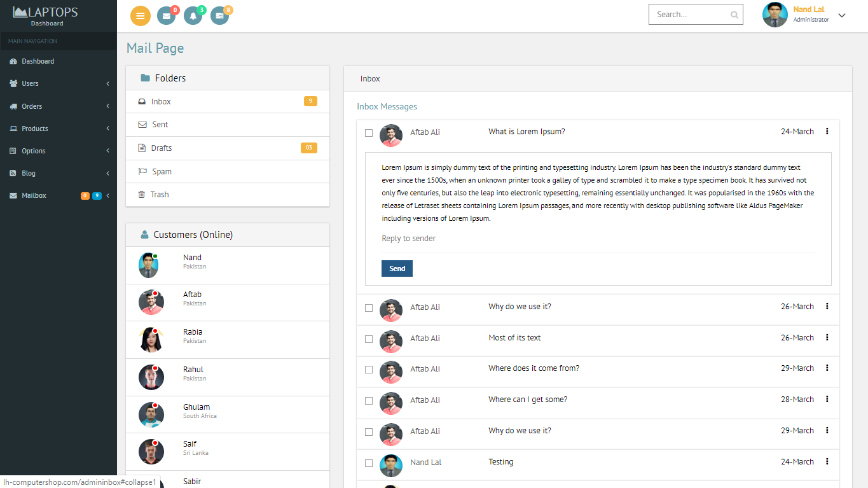Image resolution: width=868 pixels, height=488 pixels.
Task: Click the Inbox tray icon in Folders
Action: pyautogui.click(x=142, y=101)
